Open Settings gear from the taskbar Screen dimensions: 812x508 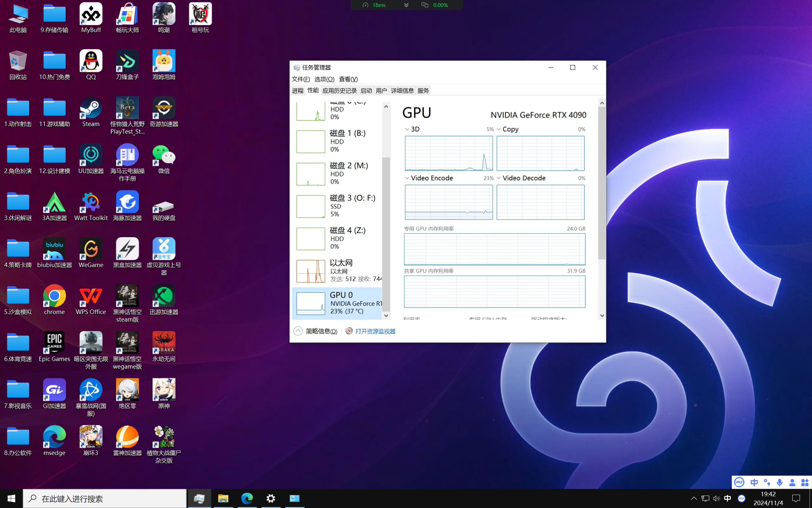271,498
